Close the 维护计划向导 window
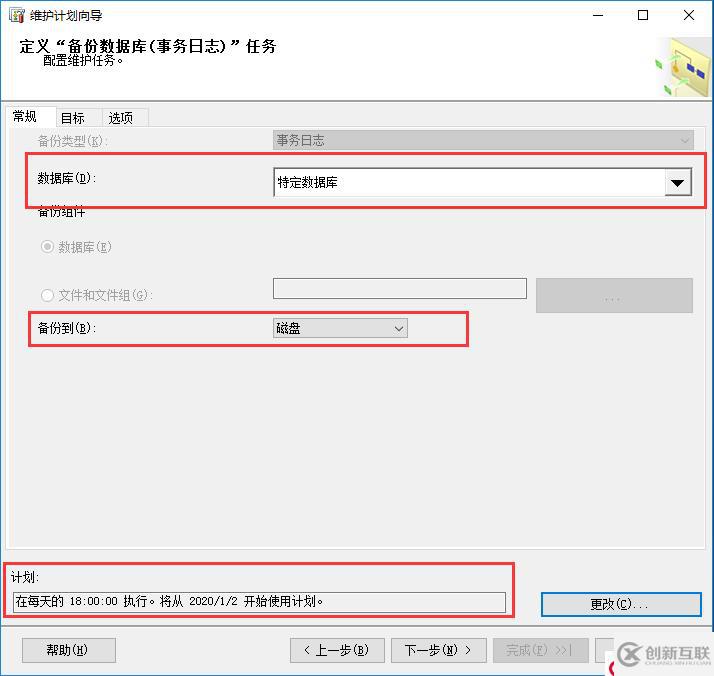 [689, 15]
